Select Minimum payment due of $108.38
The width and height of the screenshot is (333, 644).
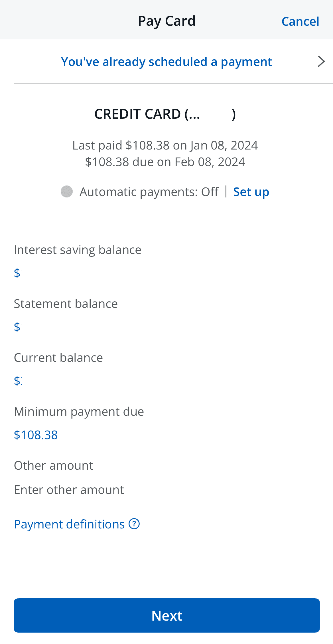tap(79, 411)
